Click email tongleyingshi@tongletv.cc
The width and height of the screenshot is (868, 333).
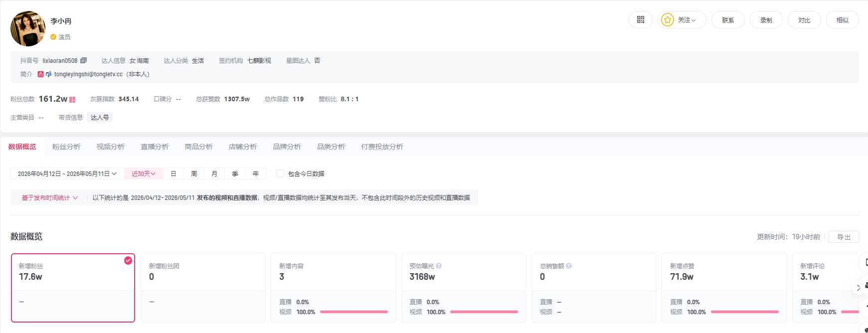point(88,74)
